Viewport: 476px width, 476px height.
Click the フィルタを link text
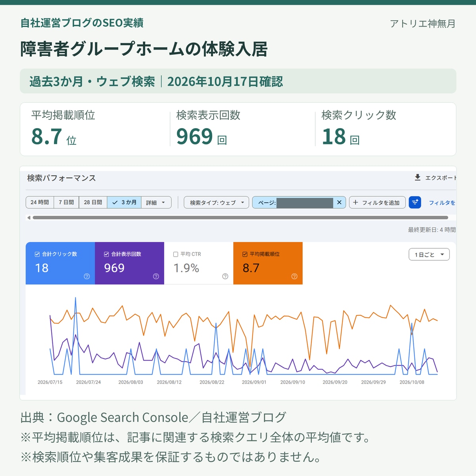click(442, 203)
